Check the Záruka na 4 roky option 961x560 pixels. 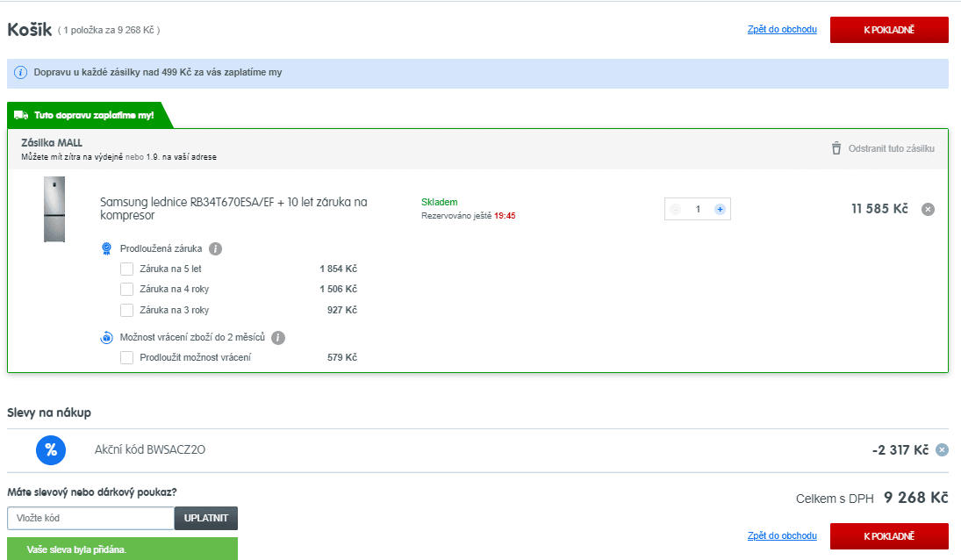click(x=127, y=289)
